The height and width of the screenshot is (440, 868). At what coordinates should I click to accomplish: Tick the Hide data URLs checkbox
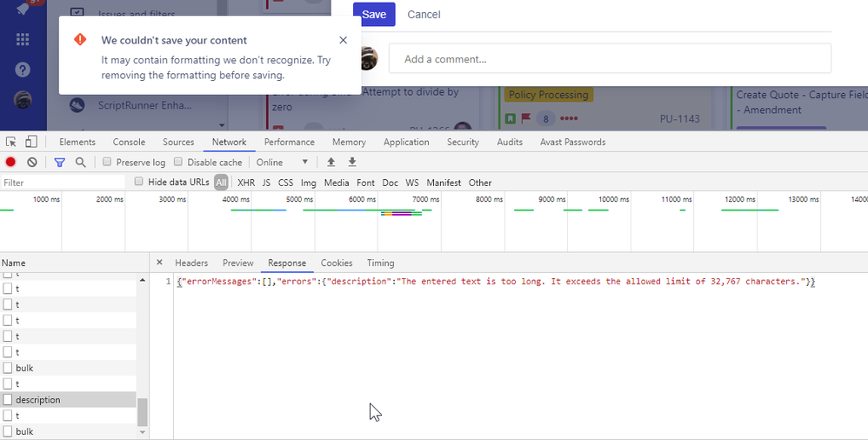(x=139, y=182)
